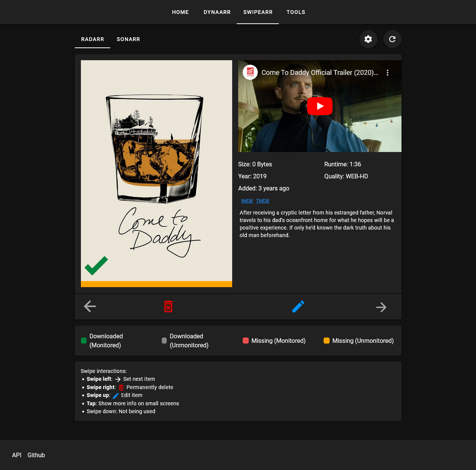Click the Saban Films channel avatar
Screen dimensions: 476x470
250,72
